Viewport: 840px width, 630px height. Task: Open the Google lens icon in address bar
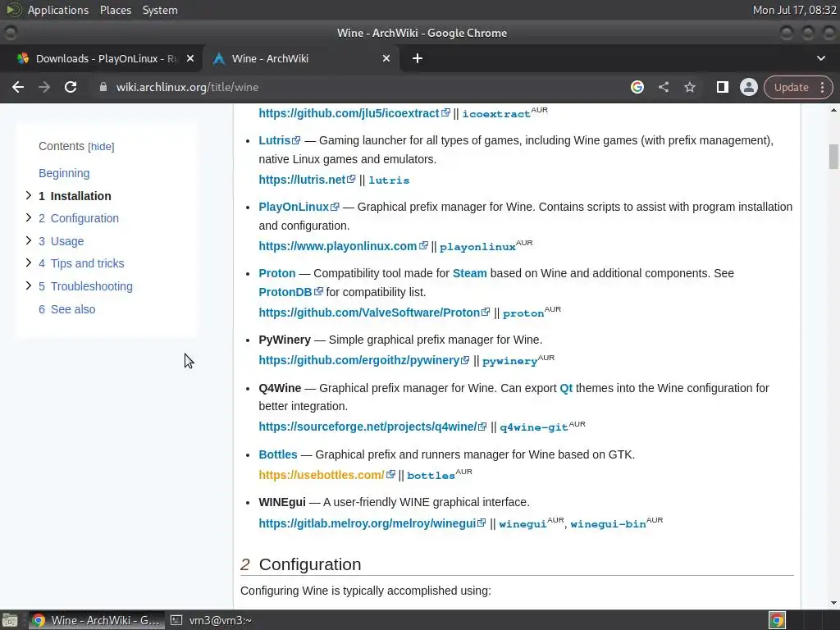pyautogui.click(x=637, y=87)
